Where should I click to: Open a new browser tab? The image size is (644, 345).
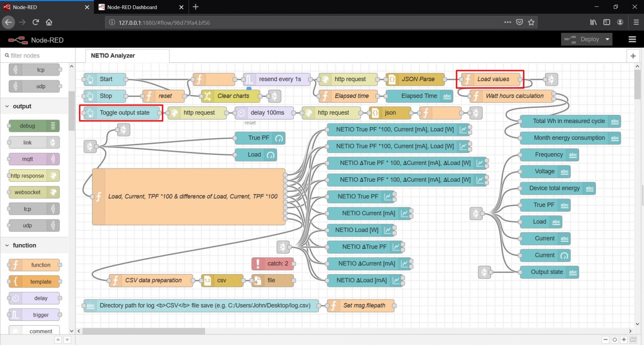(x=196, y=7)
